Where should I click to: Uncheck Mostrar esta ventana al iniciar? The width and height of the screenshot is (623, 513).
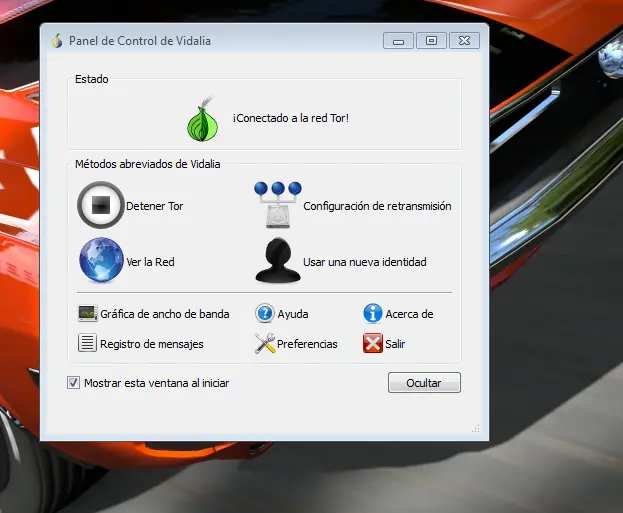click(x=73, y=383)
